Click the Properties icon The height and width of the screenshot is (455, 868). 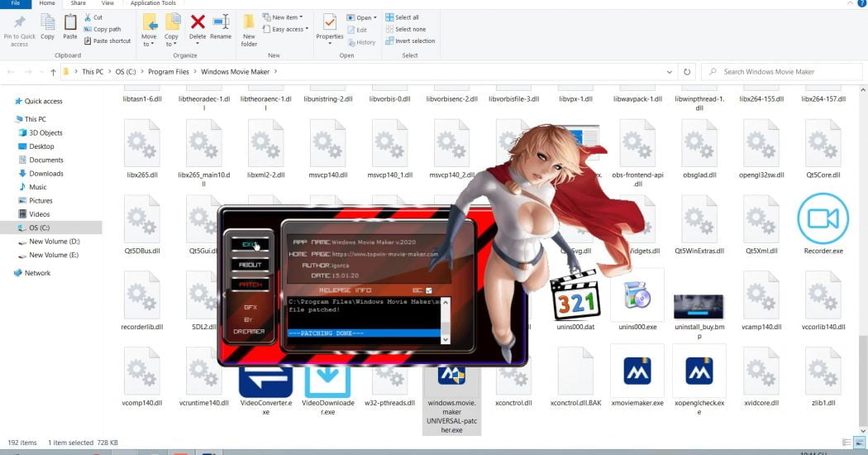click(330, 22)
